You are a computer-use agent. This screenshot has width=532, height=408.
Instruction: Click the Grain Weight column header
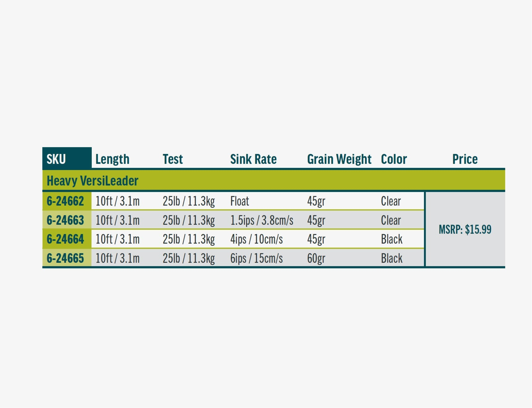click(x=339, y=159)
